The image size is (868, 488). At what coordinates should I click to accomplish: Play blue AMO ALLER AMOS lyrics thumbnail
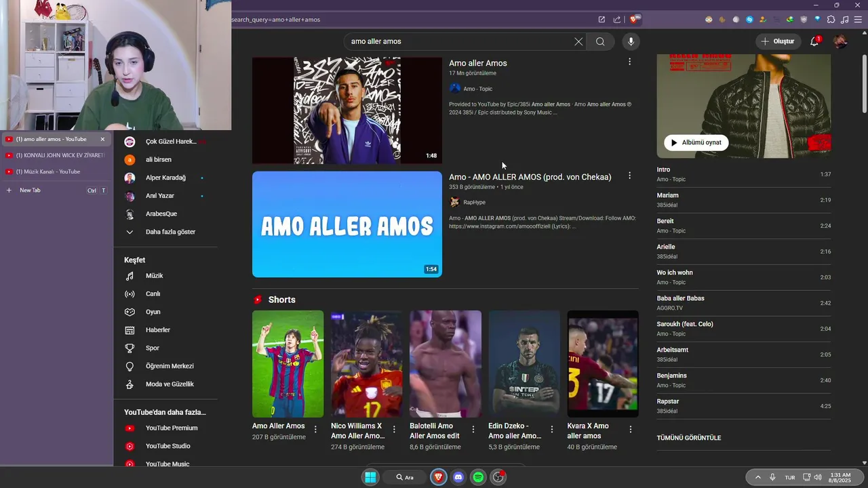point(347,224)
